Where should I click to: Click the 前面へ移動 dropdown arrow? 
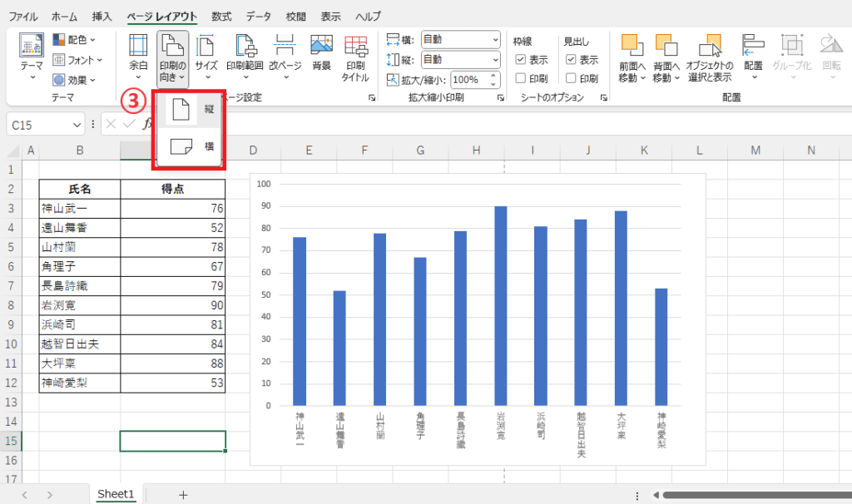643,78
